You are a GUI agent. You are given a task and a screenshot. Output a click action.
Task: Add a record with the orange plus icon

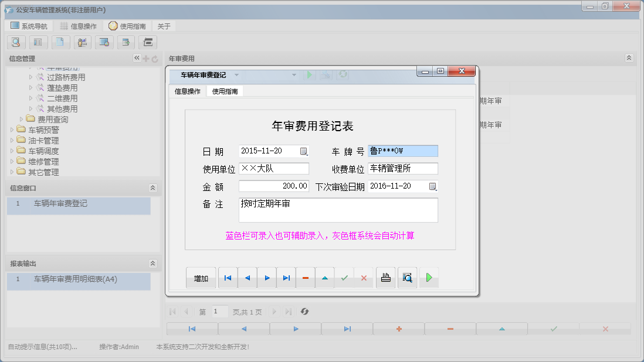398,329
